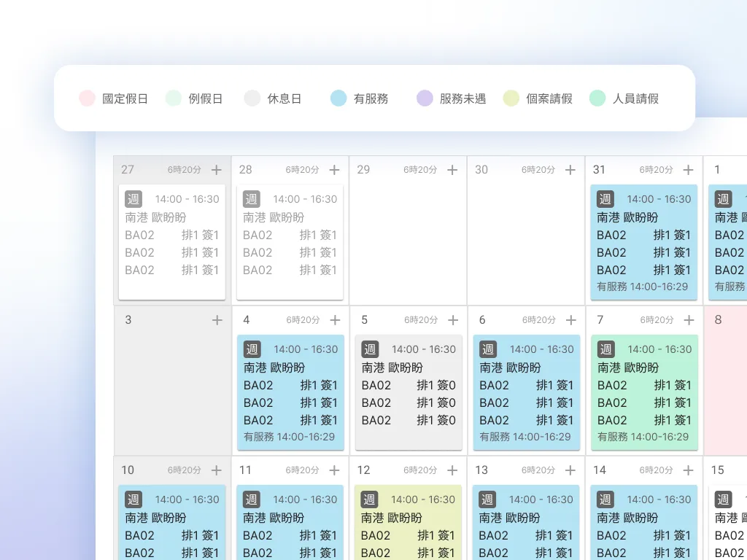Click the plus icon on day 10
This screenshot has height=560, width=747.
click(x=217, y=470)
